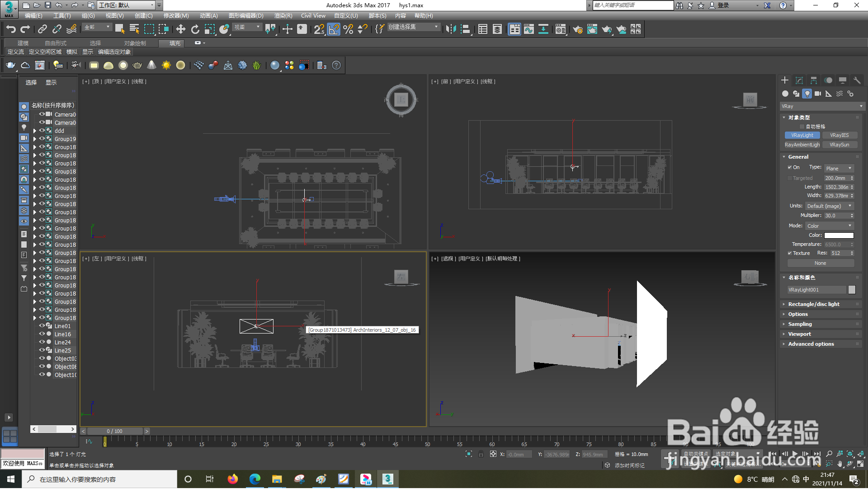Click the Undo arrow icon
This screenshot has height=489, width=868.
[x=11, y=29]
